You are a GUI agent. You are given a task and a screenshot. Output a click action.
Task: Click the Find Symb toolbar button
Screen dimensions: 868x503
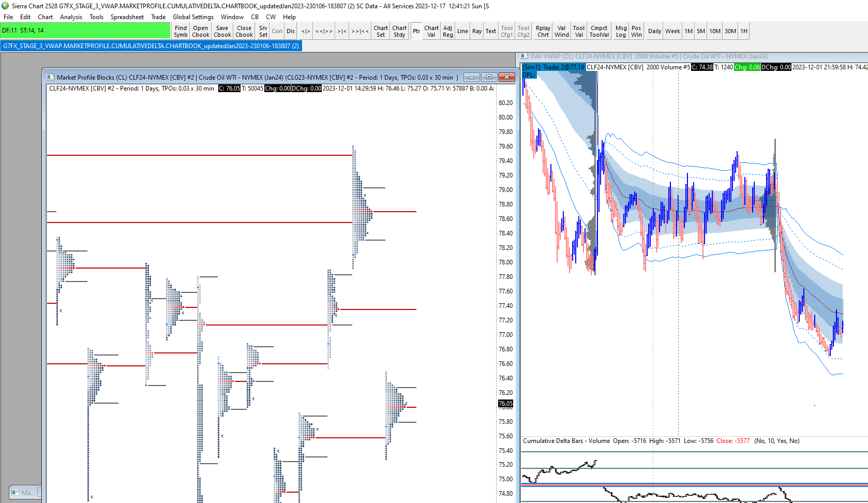pyautogui.click(x=181, y=32)
